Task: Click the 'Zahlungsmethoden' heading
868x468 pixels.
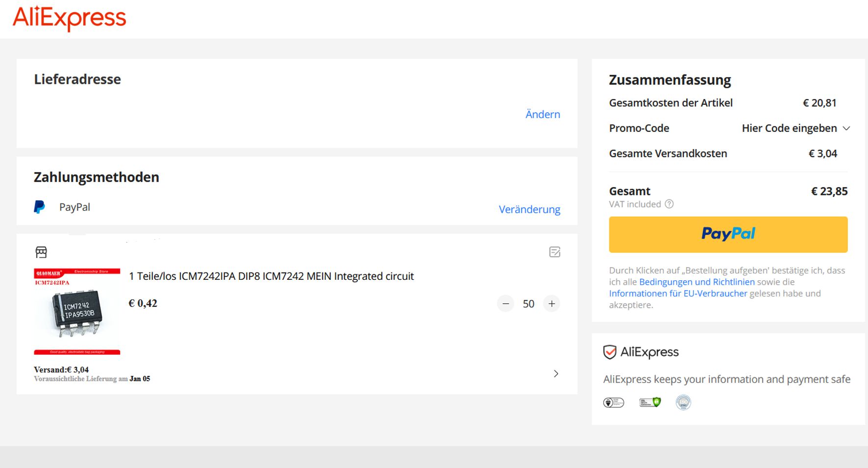Action: pos(96,177)
